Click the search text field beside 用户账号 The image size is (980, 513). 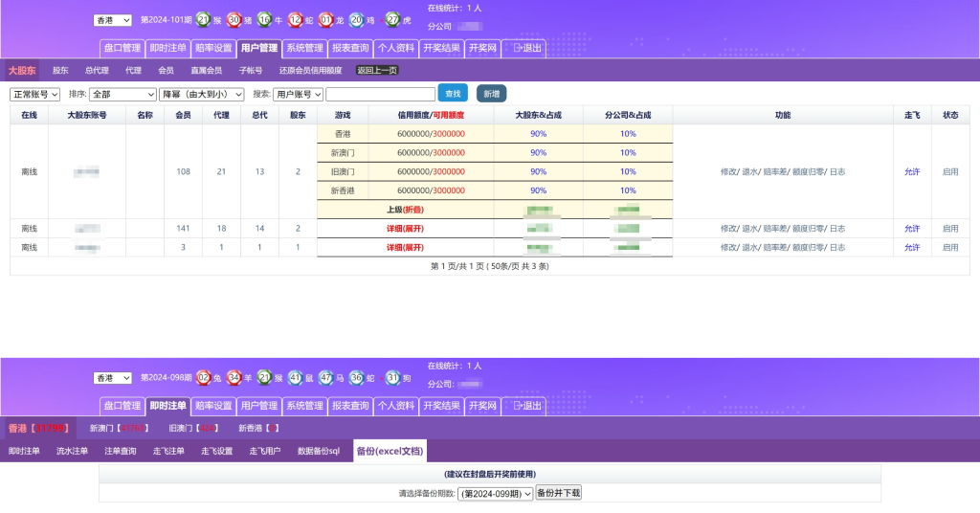pyautogui.click(x=380, y=94)
